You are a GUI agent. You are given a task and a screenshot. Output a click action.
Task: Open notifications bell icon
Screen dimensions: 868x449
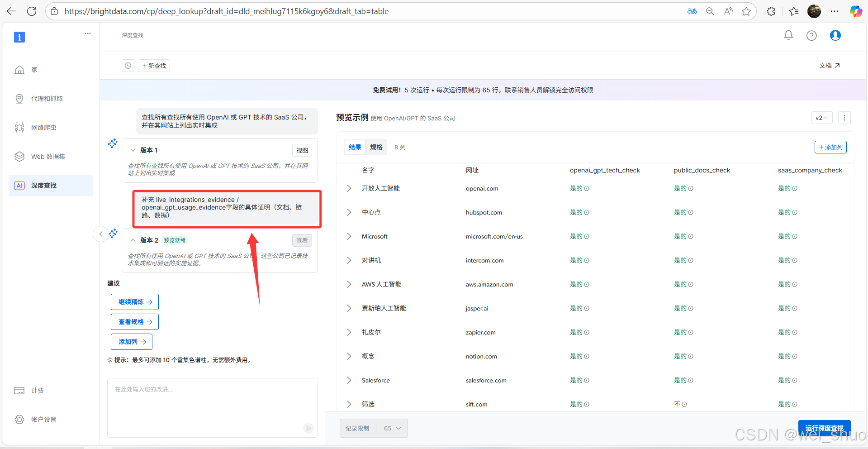[x=788, y=35]
